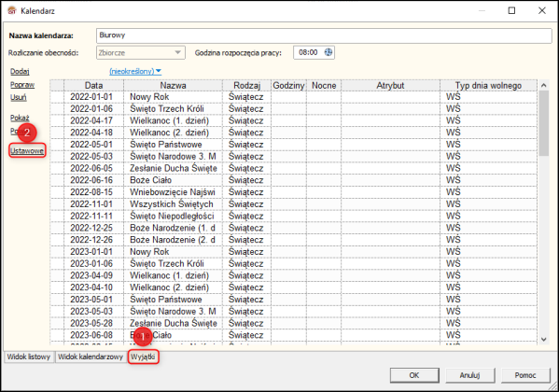The image size is (559, 392).
Task: Click the scrollbar up arrow in table
Action: 543,85
